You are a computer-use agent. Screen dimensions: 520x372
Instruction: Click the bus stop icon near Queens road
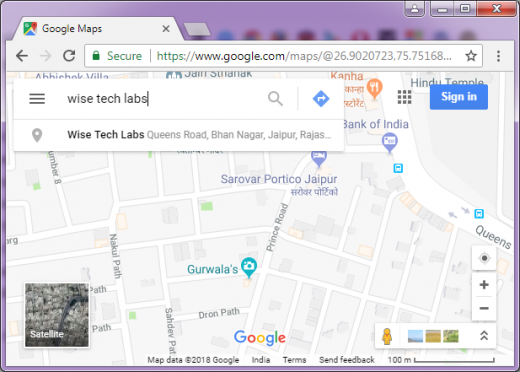479,214
